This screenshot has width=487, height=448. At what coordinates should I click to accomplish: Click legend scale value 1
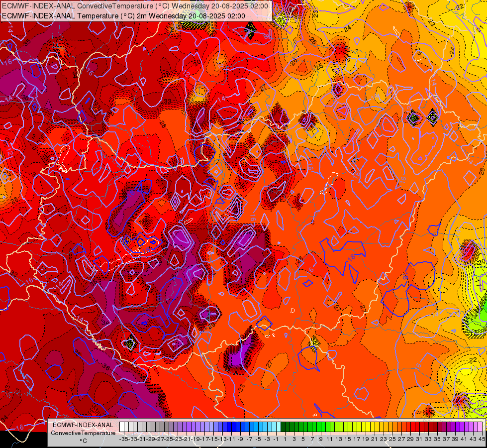tap(285, 439)
